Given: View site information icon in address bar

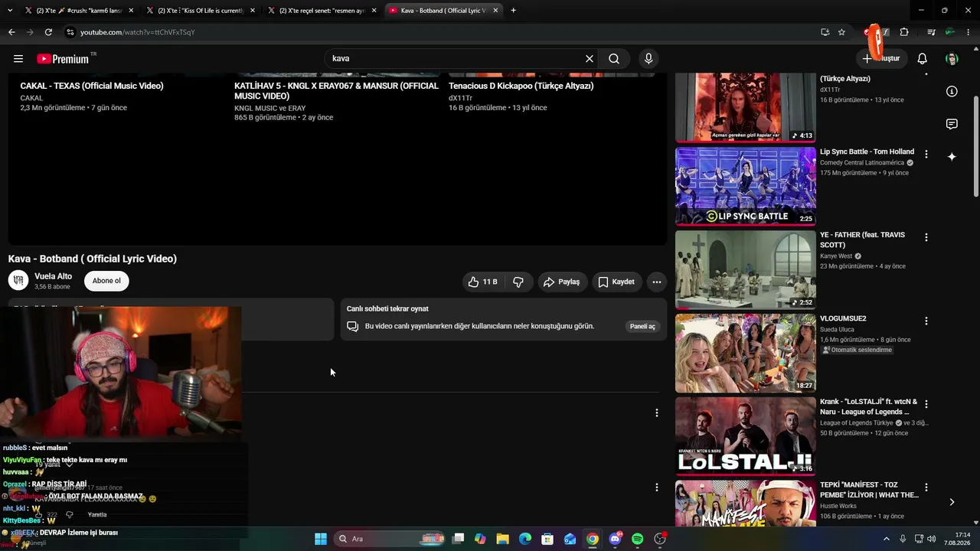Looking at the screenshot, I should 70,32.
